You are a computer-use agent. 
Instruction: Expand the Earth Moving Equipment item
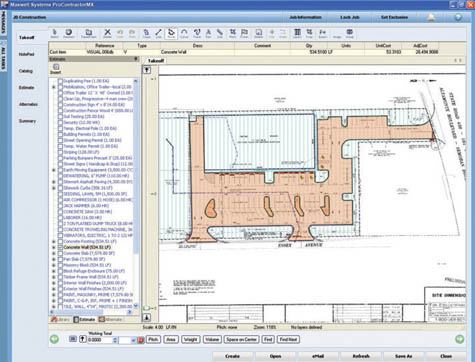click(x=54, y=170)
